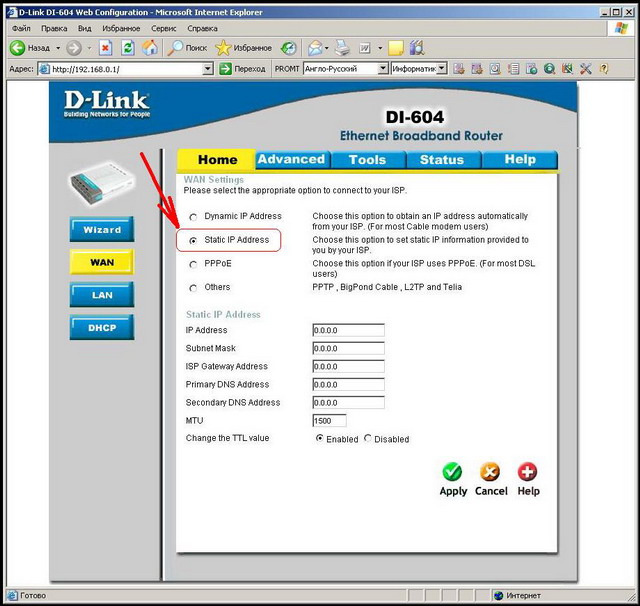Select the PPPoE radio button
640x606 pixels.
[x=194, y=265]
